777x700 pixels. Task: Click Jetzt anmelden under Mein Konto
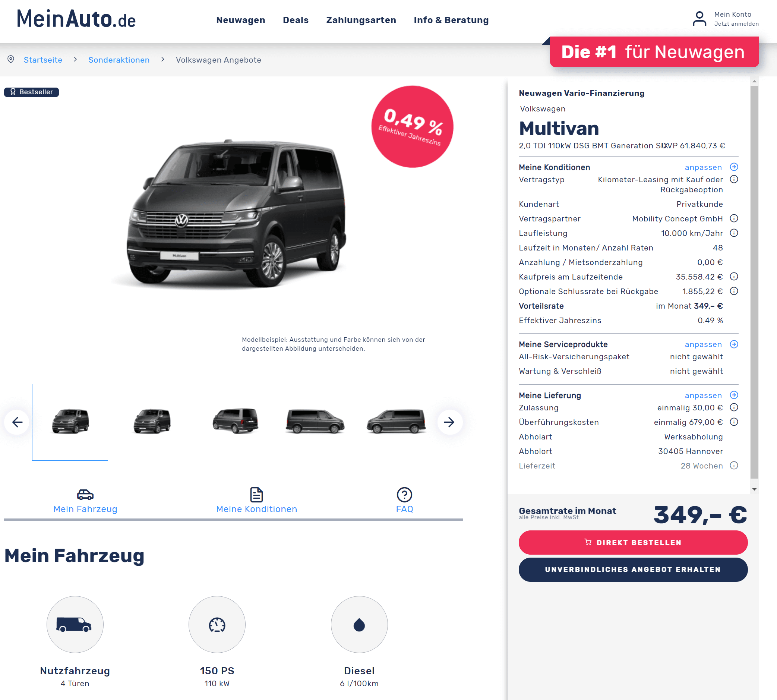[x=736, y=24]
